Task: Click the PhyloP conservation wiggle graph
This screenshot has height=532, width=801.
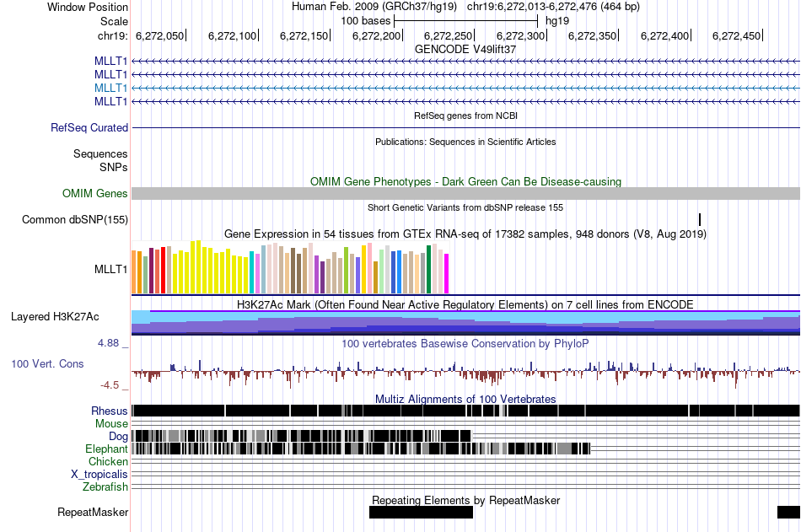Action: point(465,373)
